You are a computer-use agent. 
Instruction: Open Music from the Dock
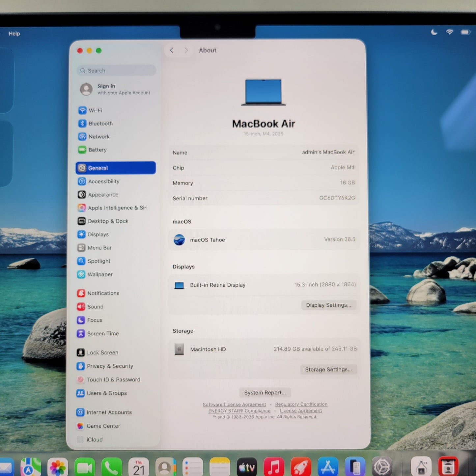[x=274, y=467]
